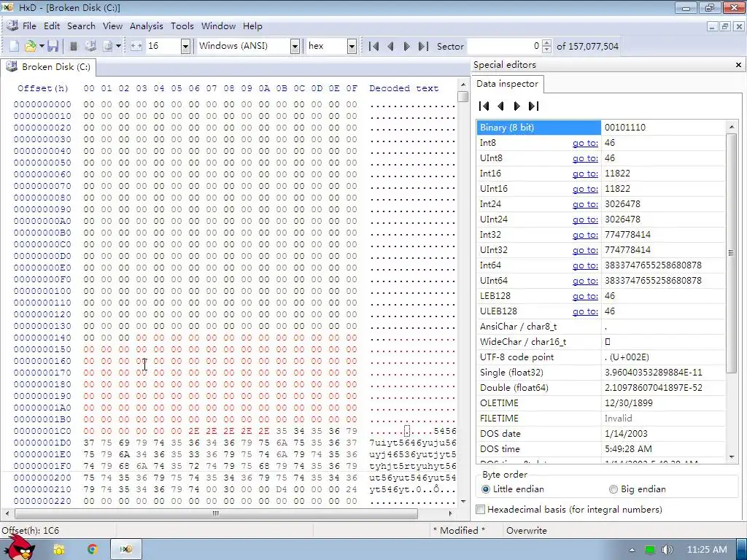
Task: Open the Tools menu
Action: pyautogui.click(x=182, y=26)
